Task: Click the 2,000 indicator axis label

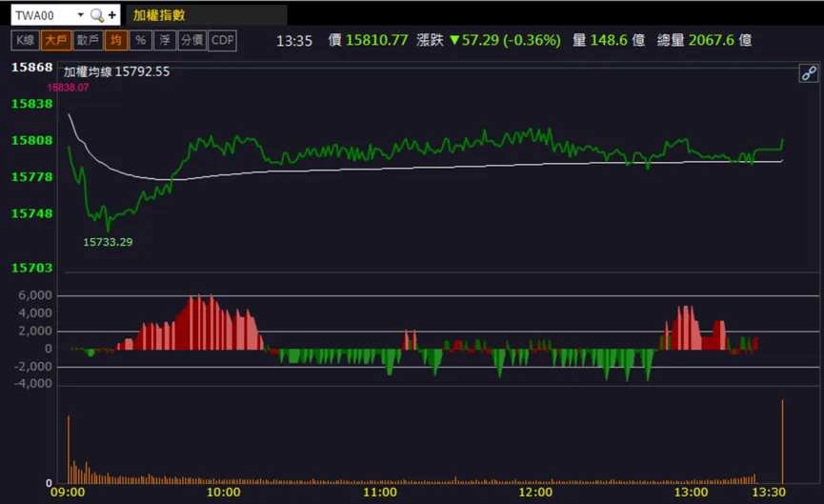Action: [35, 332]
